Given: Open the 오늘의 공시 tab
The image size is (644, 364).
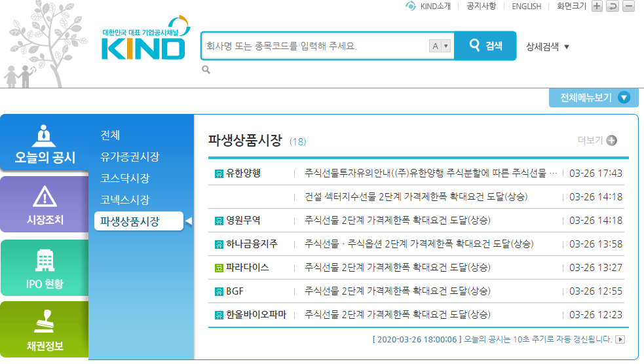Looking at the screenshot, I should (45, 143).
